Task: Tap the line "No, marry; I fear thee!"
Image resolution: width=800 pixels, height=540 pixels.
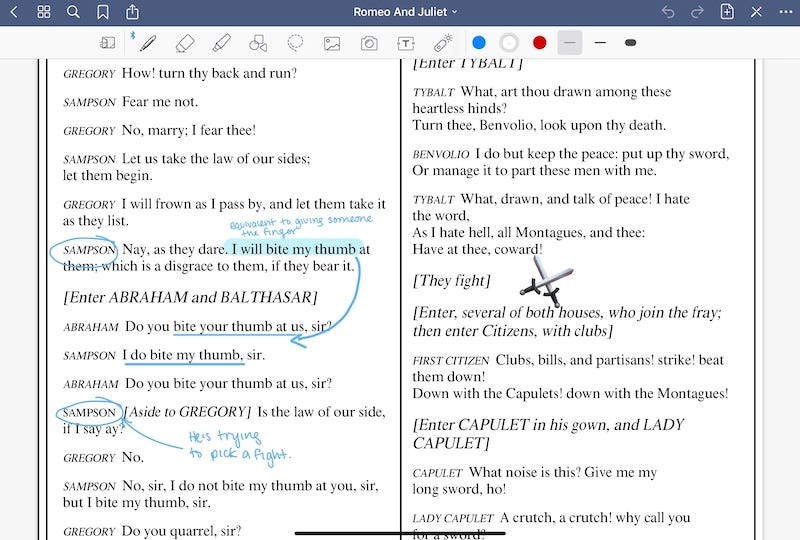Action: [189, 131]
